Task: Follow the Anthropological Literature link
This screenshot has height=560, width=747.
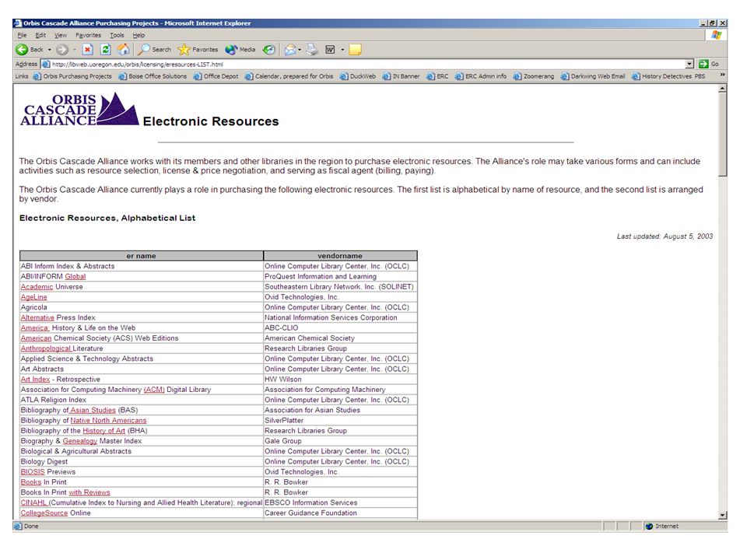Action: [x=45, y=348]
